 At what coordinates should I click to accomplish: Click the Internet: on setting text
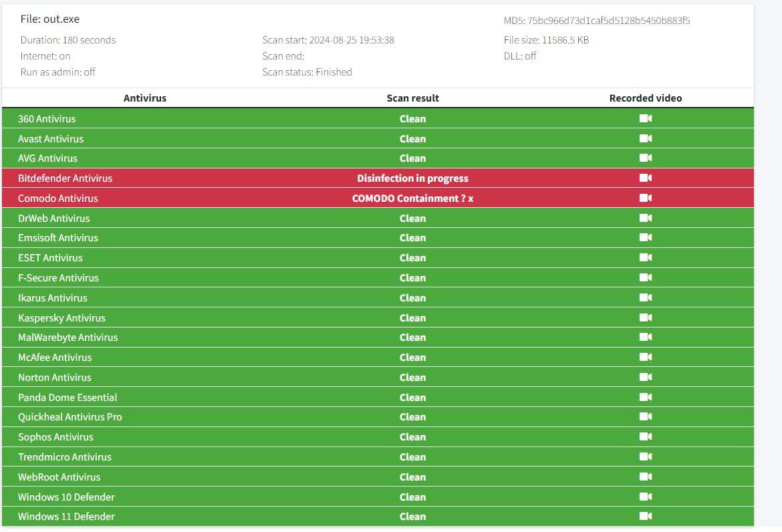point(45,56)
